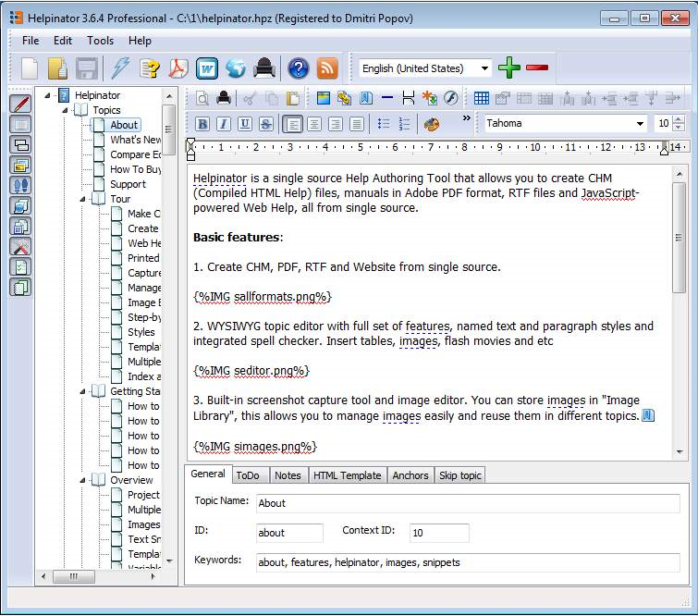Collapse the Helpinator root node

pyautogui.click(x=48, y=95)
